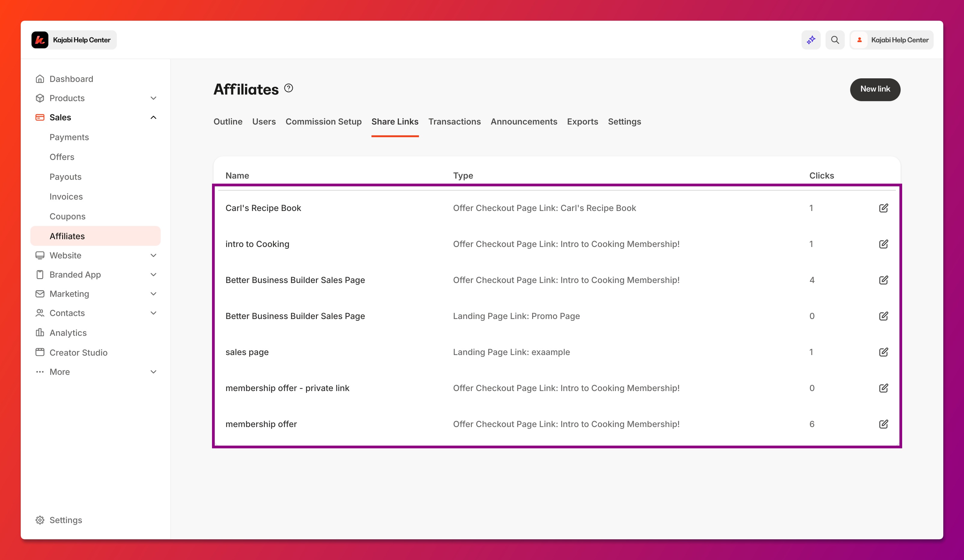
Task: Expand the Marketing menu chevron
Action: click(153, 294)
